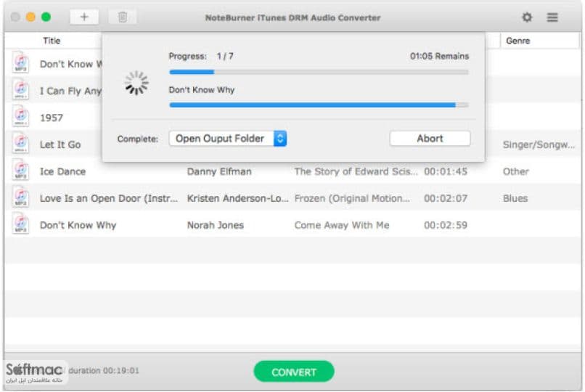
Task: Click artist Kristen Anderson-Lo...
Action: click(237, 198)
